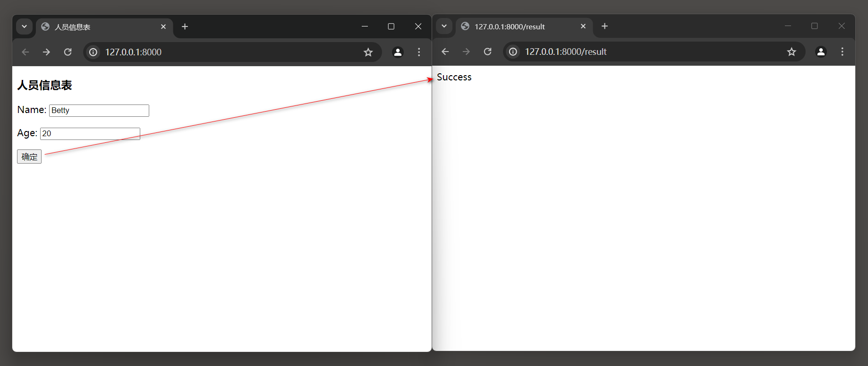Bookmark the result page with star icon
Image resolution: width=868 pixels, height=366 pixels.
coord(792,52)
